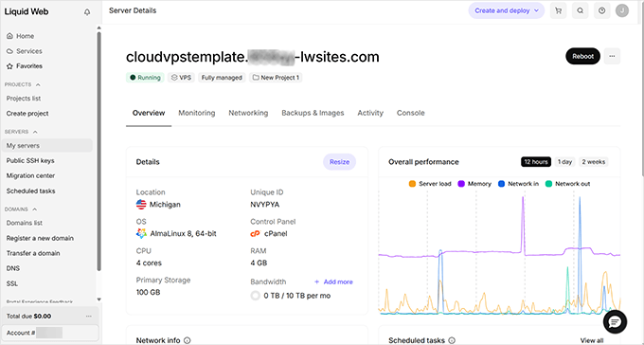Open Total due options ellipsis
This screenshot has width=644, height=345.
[89, 317]
